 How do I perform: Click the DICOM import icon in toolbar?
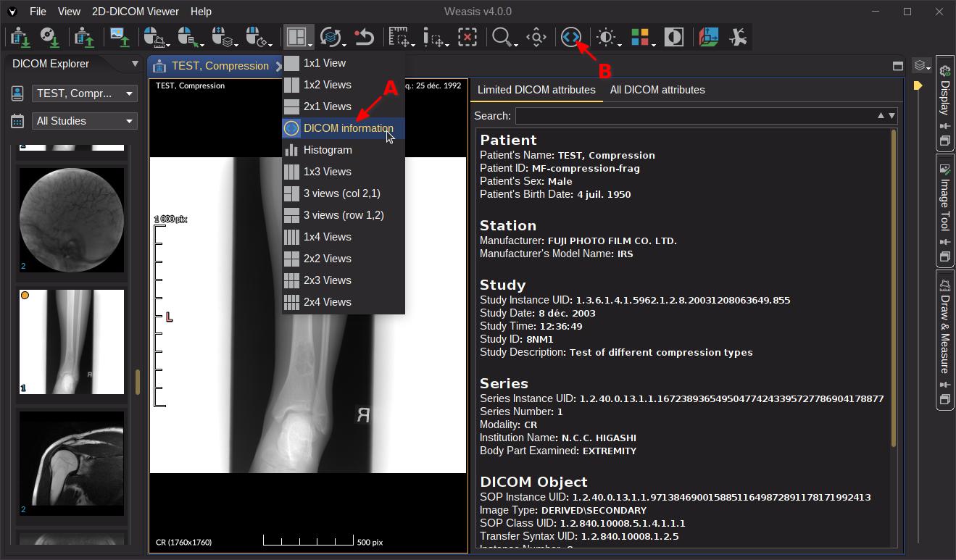click(x=20, y=37)
